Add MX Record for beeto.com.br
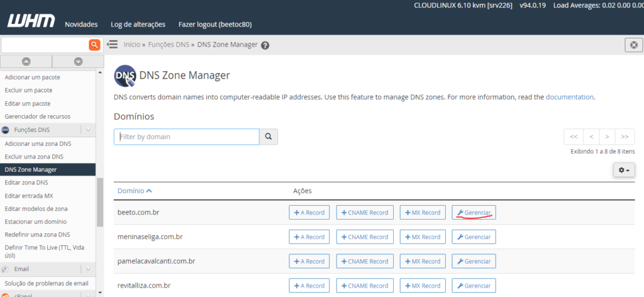 pyautogui.click(x=423, y=213)
